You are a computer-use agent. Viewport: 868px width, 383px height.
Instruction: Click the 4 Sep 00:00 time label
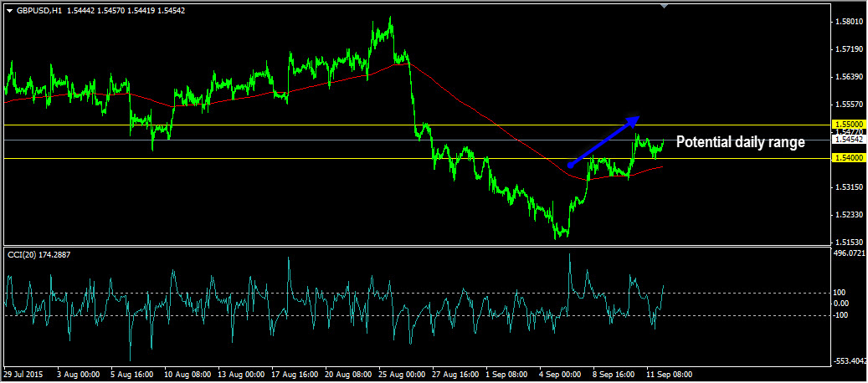pos(562,374)
